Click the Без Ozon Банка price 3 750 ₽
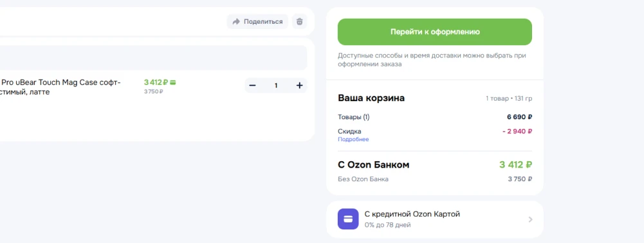 point(520,179)
